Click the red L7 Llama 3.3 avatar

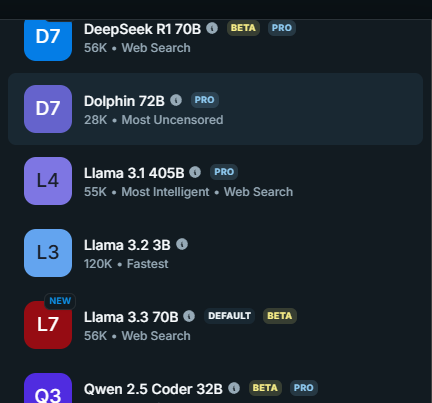pos(48,325)
